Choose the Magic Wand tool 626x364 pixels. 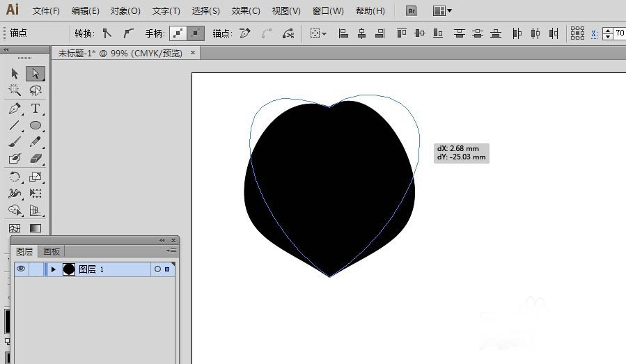click(15, 90)
